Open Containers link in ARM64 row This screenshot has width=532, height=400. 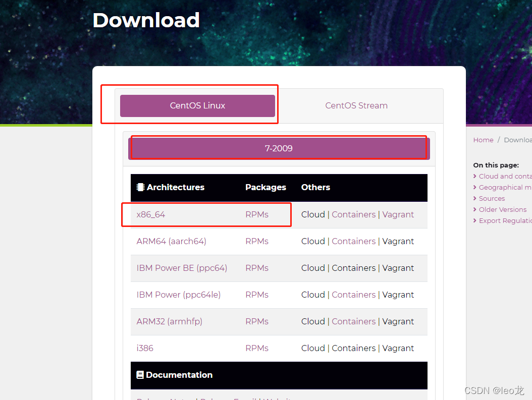click(x=353, y=241)
